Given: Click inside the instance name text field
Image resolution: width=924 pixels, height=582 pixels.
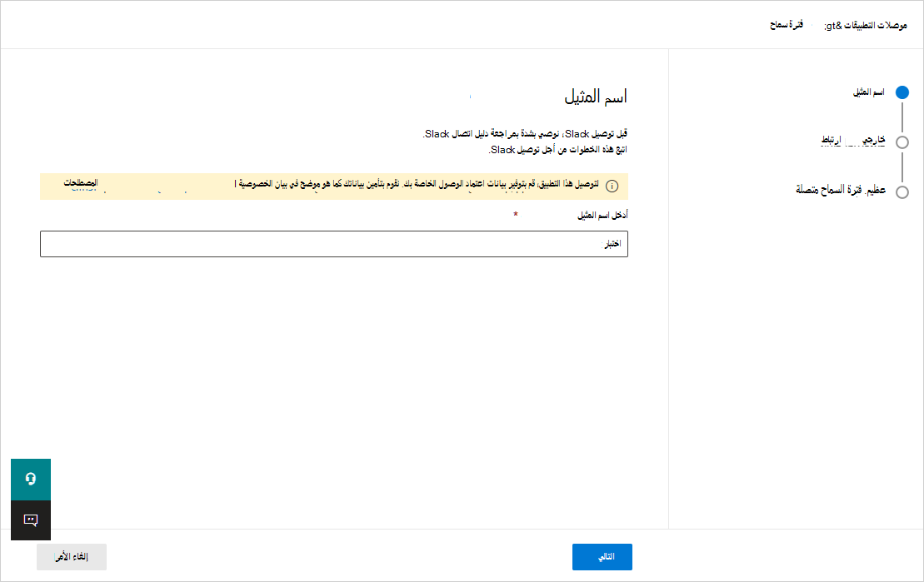Looking at the screenshot, I should (333, 243).
